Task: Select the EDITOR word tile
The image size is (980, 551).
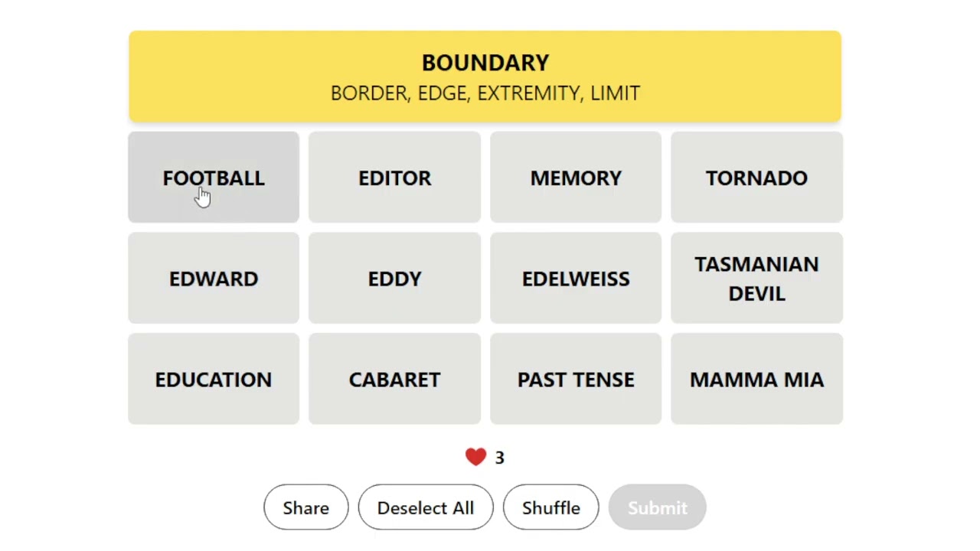Action: 394,178
